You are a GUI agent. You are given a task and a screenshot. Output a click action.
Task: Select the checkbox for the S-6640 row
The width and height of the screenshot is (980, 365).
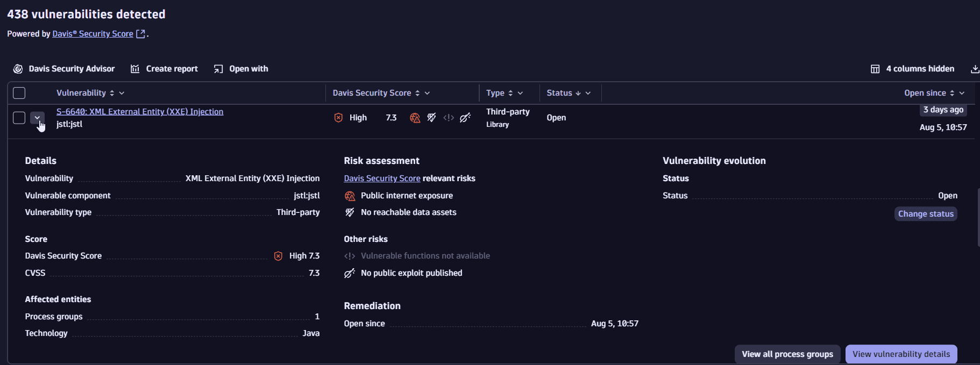click(19, 118)
